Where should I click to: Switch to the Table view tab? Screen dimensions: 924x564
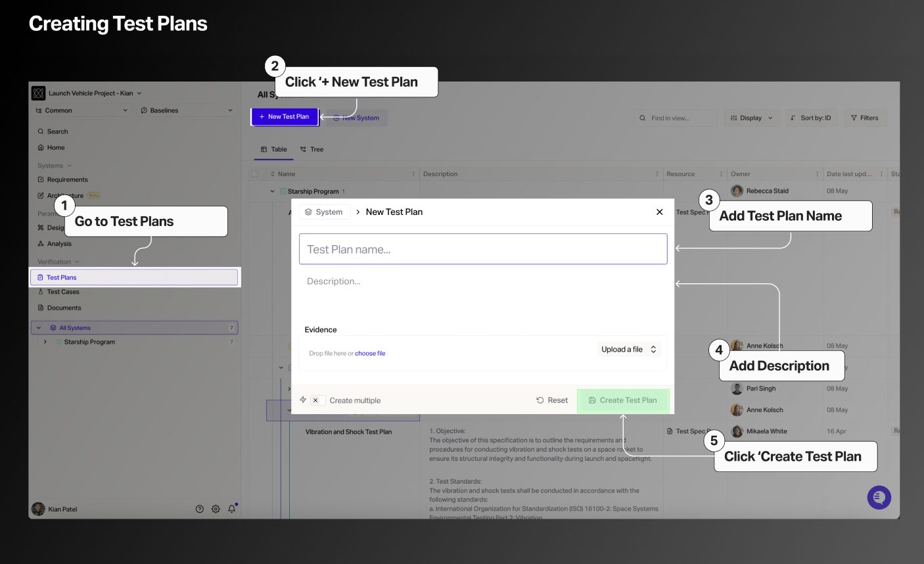coord(274,149)
